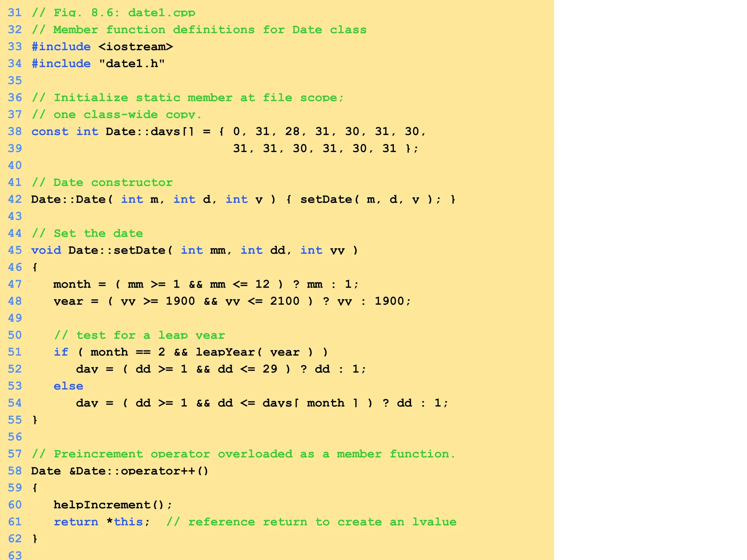This screenshot has width=747, height=560.
Task: Click the 'Date &Date::operator++()' line
Action: click(x=120, y=471)
